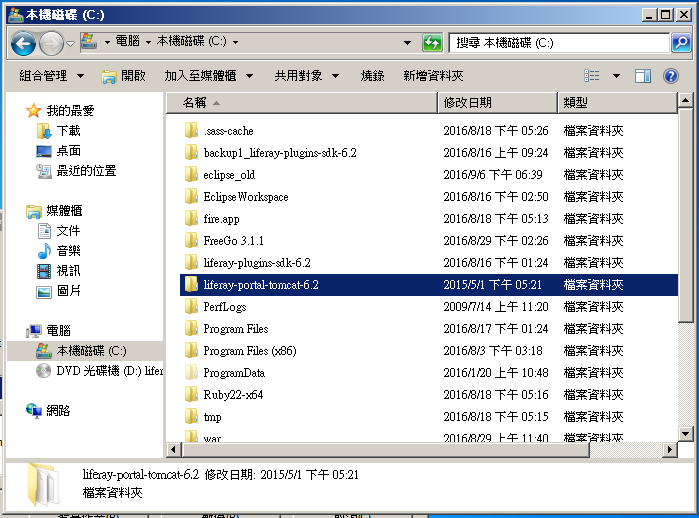699x518 pixels.
Task: Open the view options dropdown arrow
Action: (x=617, y=76)
